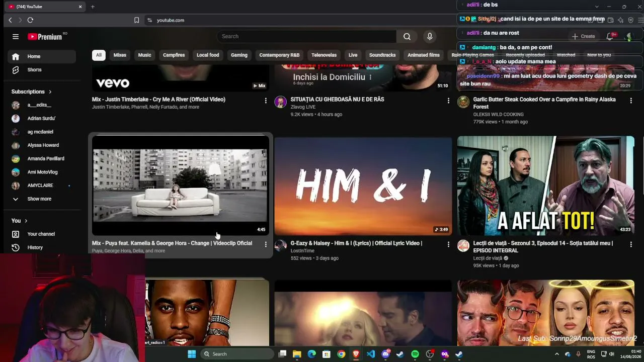Select the Contemporary R&B filter chip
The height and width of the screenshot is (362, 644).
(279, 55)
